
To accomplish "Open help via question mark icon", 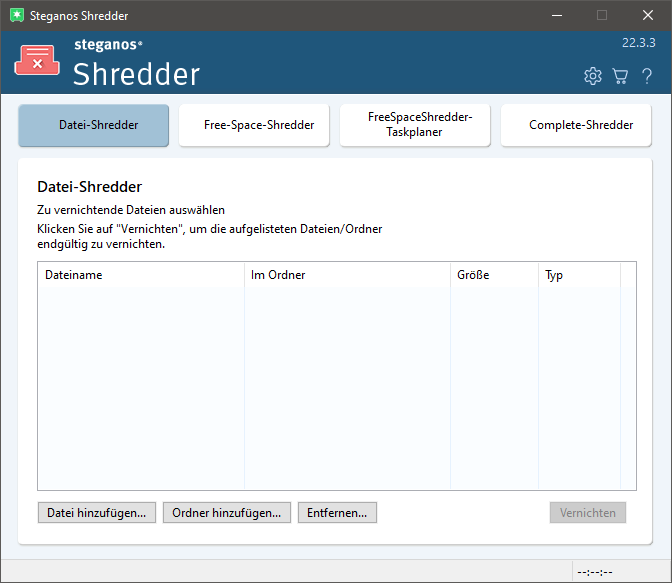I will click(x=647, y=76).
